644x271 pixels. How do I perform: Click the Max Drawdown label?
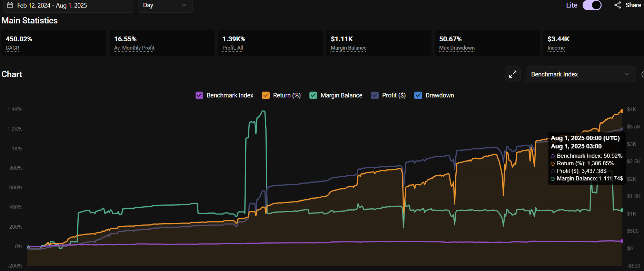[457, 48]
